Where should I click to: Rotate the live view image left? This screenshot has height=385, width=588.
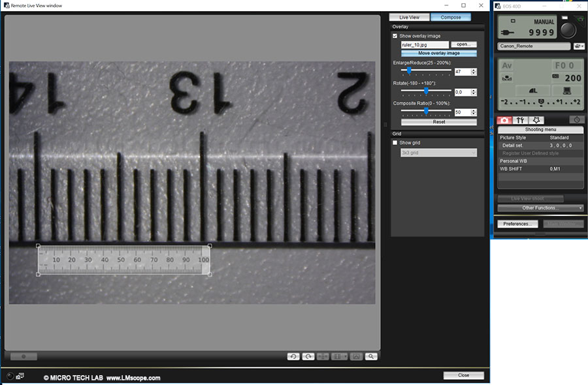pyautogui.click(x=293, y=356)
